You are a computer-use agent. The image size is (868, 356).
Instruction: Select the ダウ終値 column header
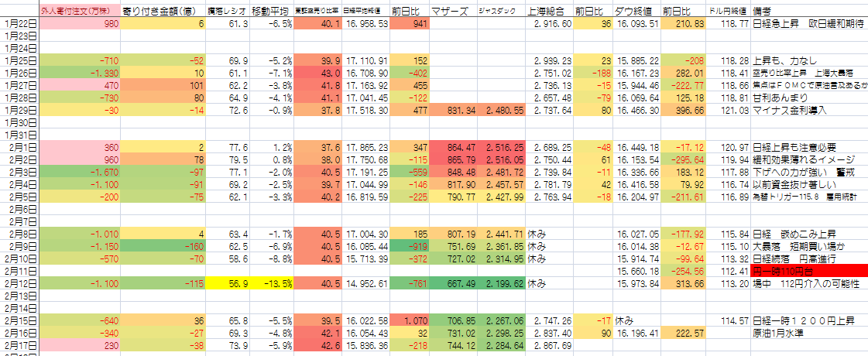(636, 11)
